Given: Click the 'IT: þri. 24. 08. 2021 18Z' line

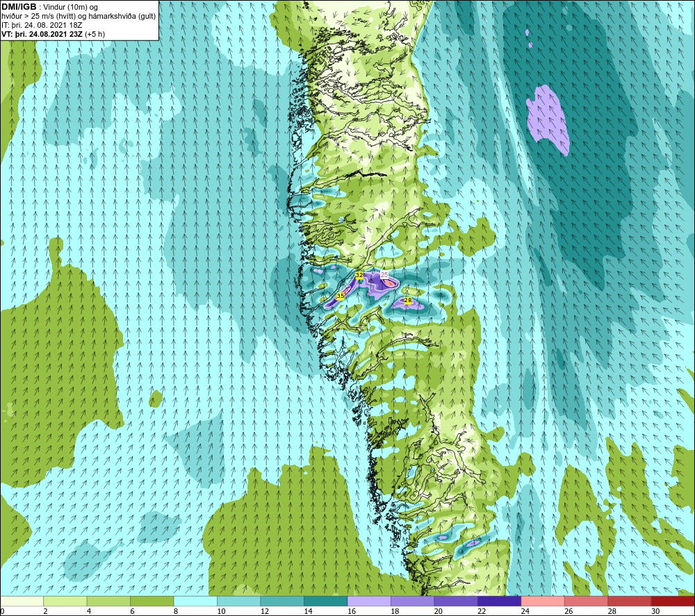Looking at the screenshot, I should click(x=42, y=25).
